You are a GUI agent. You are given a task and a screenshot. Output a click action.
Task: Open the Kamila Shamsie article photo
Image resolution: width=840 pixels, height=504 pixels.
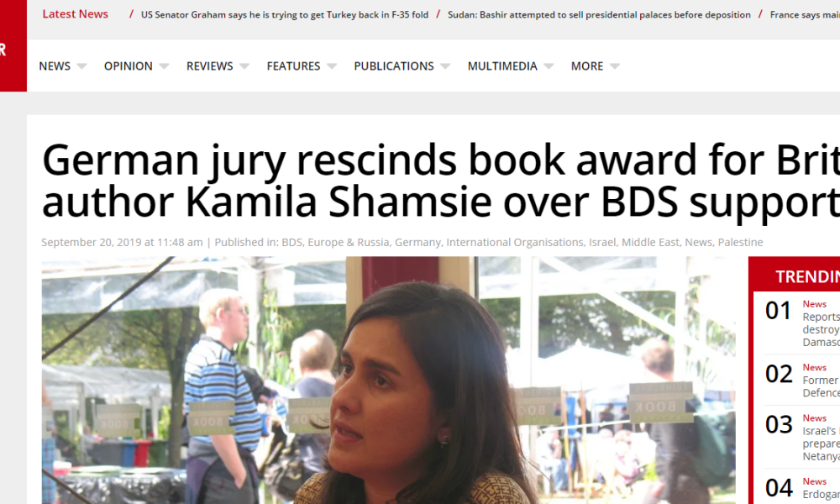click(x=388, y=381)
